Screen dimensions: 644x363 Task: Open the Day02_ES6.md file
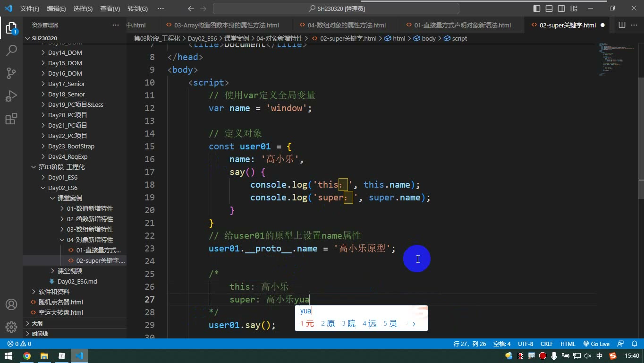[x=77, y=281]
